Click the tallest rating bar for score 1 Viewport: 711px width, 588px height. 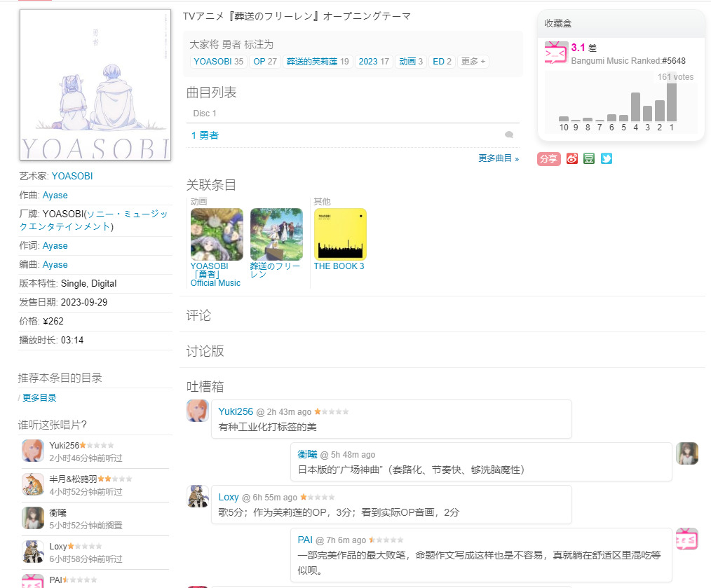672,102
